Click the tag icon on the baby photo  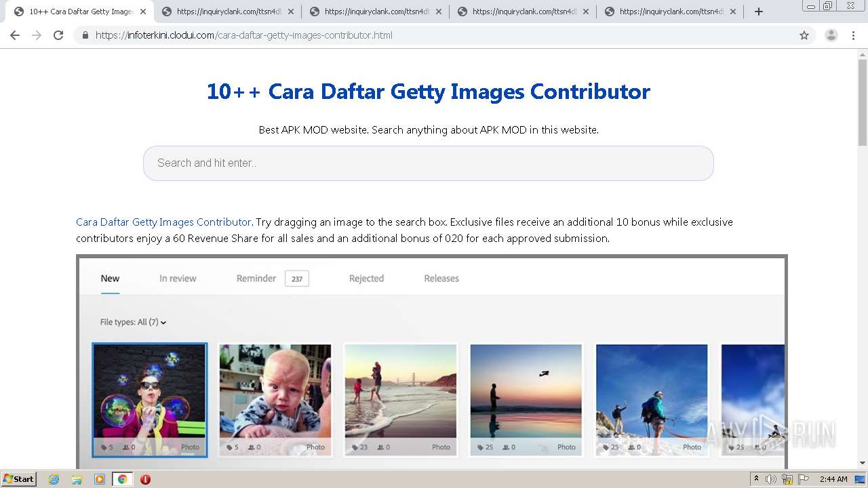[x=229, y=447]
